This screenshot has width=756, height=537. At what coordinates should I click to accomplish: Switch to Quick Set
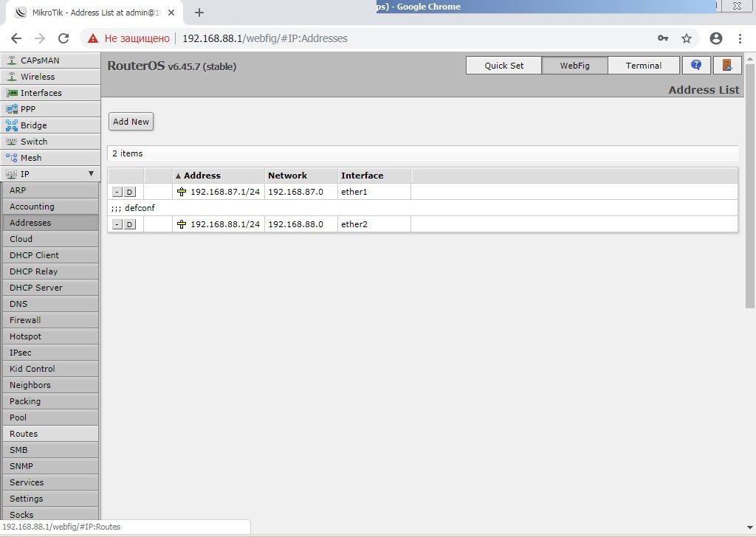pyautogui.click(x=504, y=66)
